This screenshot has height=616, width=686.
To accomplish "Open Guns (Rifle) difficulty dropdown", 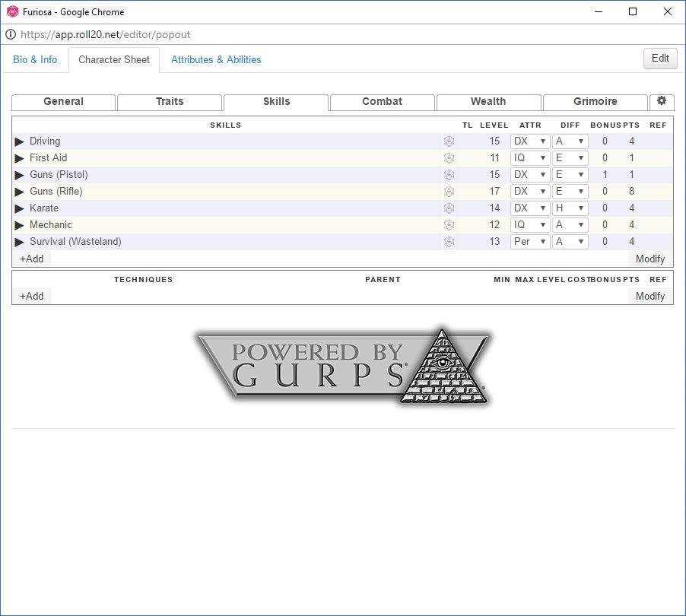I will [x=570, y=191].
